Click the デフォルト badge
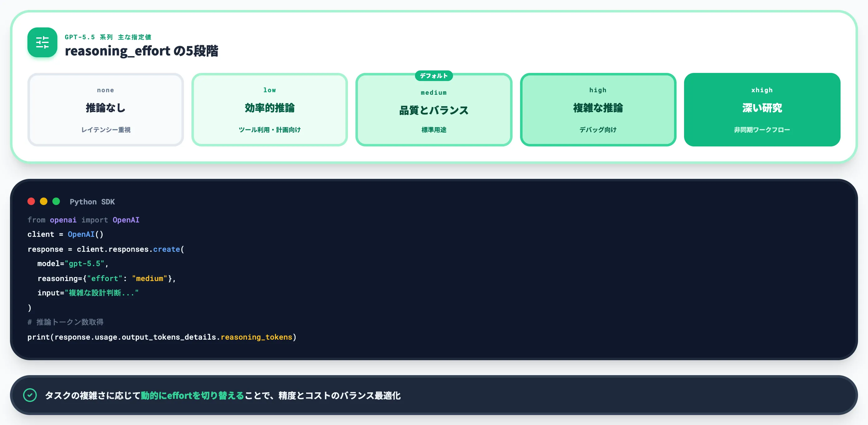868x425 pixels. pos(434,76)
